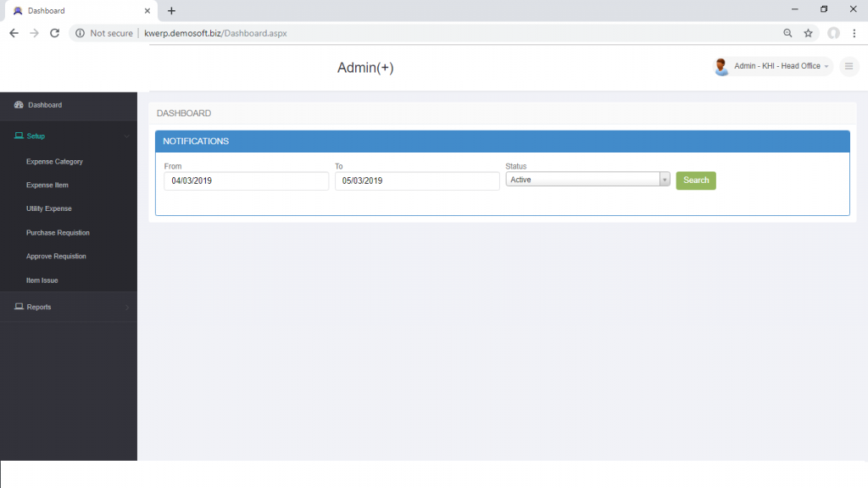Open the hamburger menu near the profile
The image size is (868, 488).
(x=849, y=66)
